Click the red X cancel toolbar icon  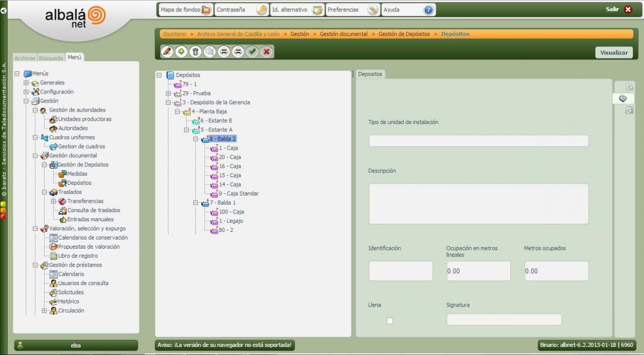click(266, 52)
